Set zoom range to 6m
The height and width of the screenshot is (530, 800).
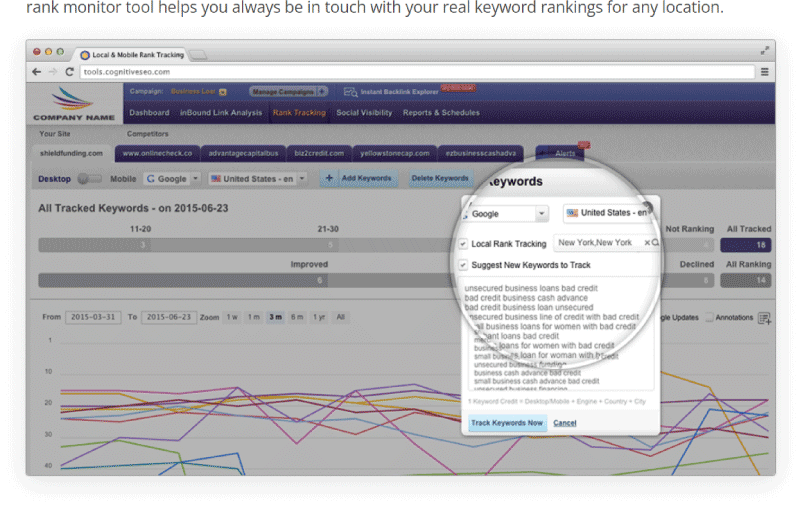click(297, 317)
